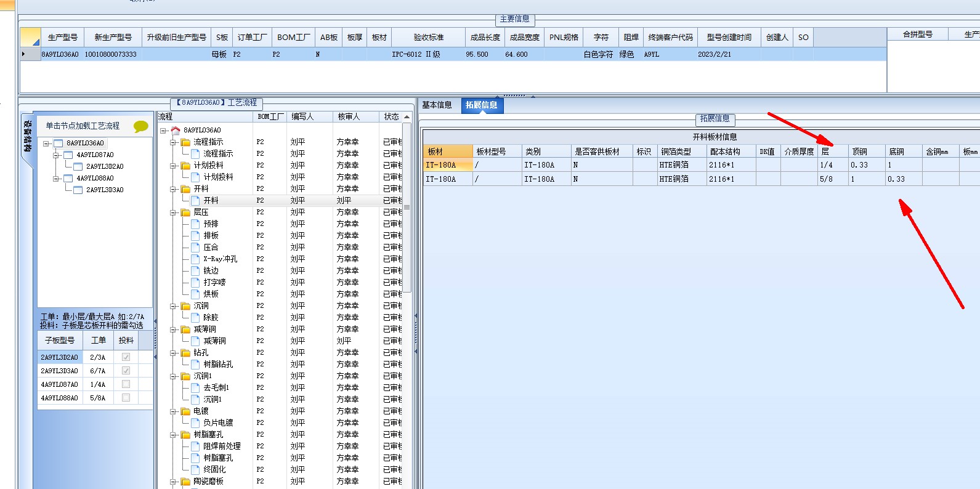Click the 工单 cell 6/7A
The height and width of the screenshot is (489, 980).
point(98,371)
